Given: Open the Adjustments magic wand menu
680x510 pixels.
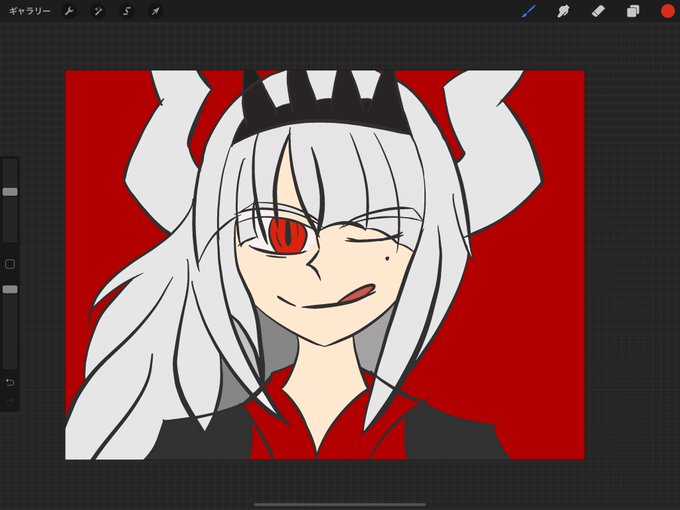Looking at the screenshot, I should (98, 11).
